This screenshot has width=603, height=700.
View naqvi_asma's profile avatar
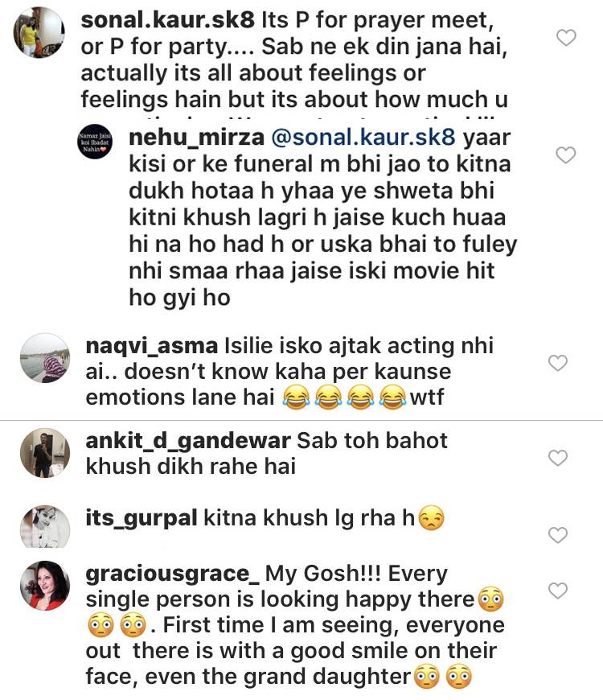(x=44, y=359)
